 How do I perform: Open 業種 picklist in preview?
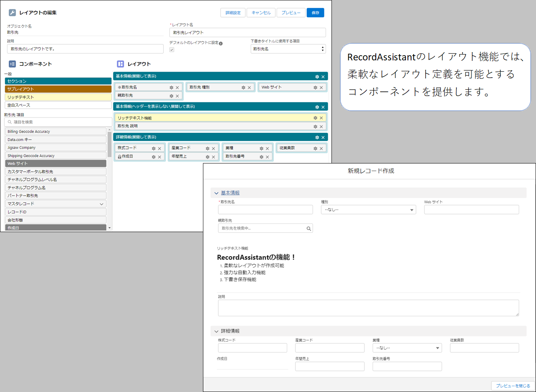[407, 348]
